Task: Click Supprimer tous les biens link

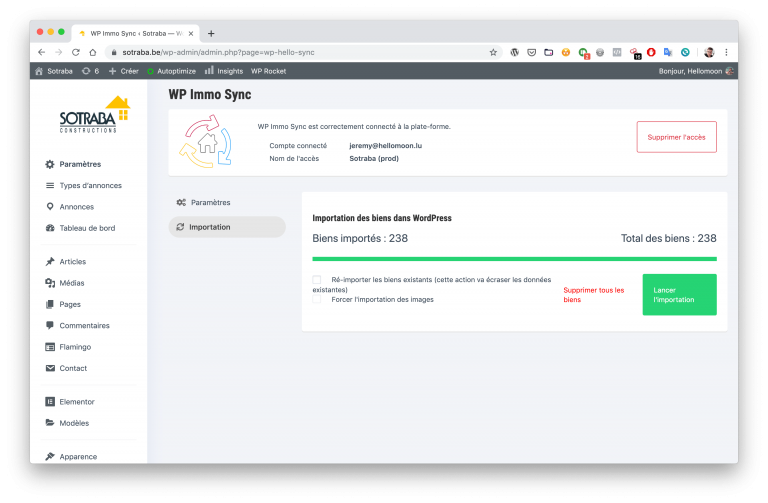Action: 594,295
